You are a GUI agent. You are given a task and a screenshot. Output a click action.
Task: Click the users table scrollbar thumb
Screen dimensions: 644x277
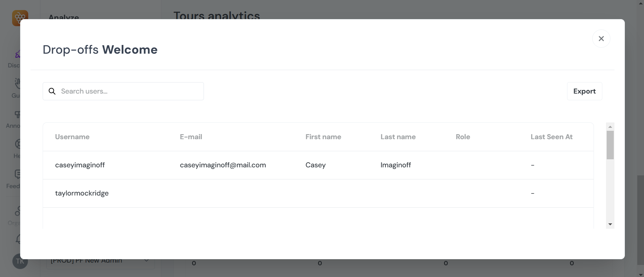click(610, 145)
